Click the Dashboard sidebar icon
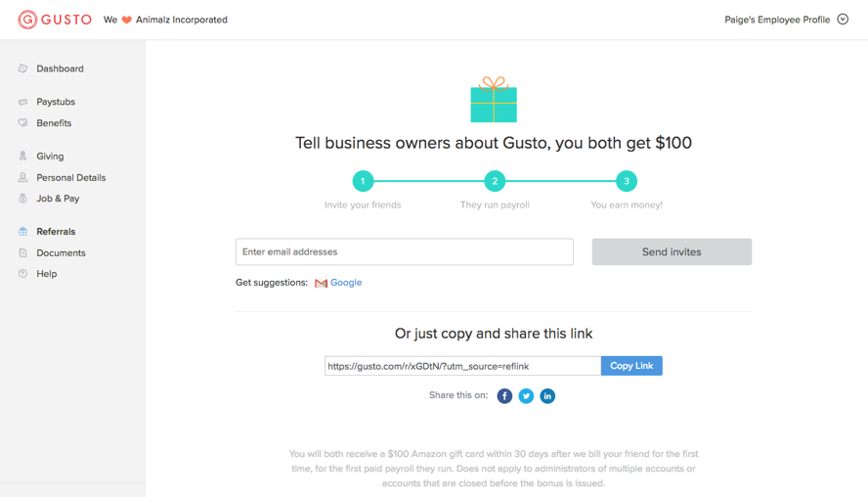The height and width of the screenshot is (497, 868). [x=23, y=68]
